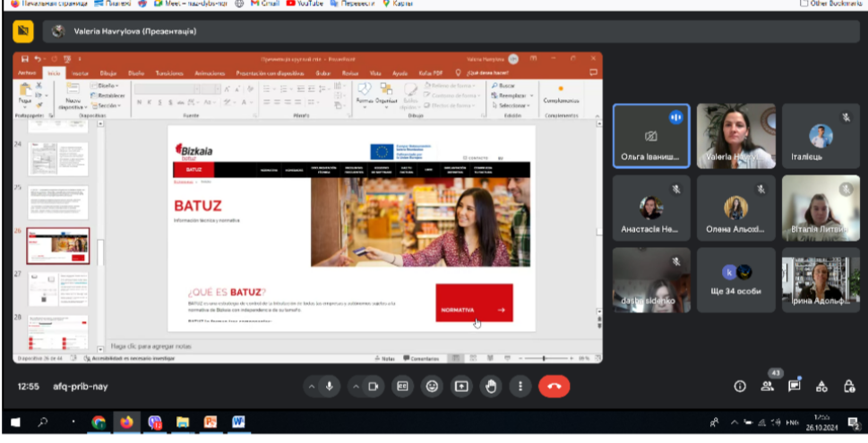Switch to the Vista ribbon tab
Image resolution: width=868 pixels, height=443 pixels.
[x=375, y=73]
